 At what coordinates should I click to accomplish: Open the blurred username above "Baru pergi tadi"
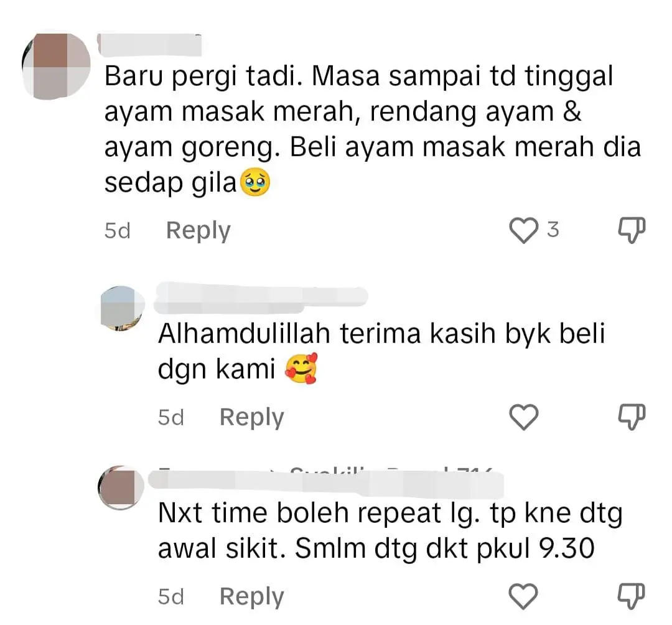[149, 45]
